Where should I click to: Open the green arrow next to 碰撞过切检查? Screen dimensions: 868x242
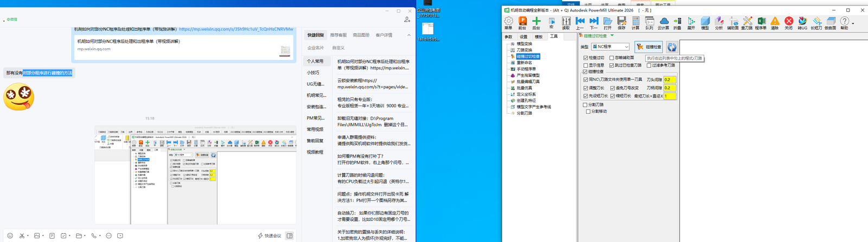612,36
